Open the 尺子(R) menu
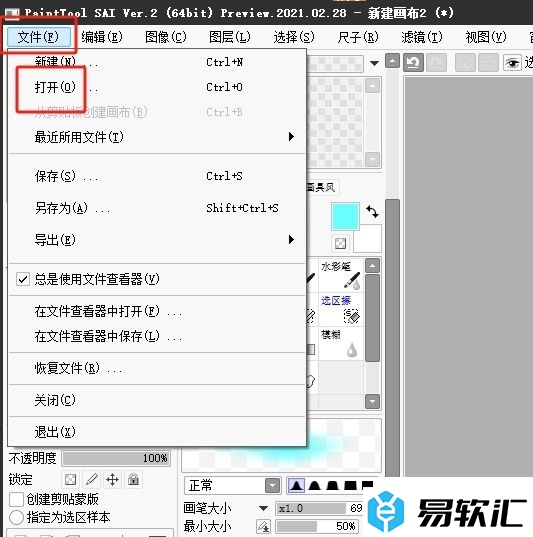 358,37
